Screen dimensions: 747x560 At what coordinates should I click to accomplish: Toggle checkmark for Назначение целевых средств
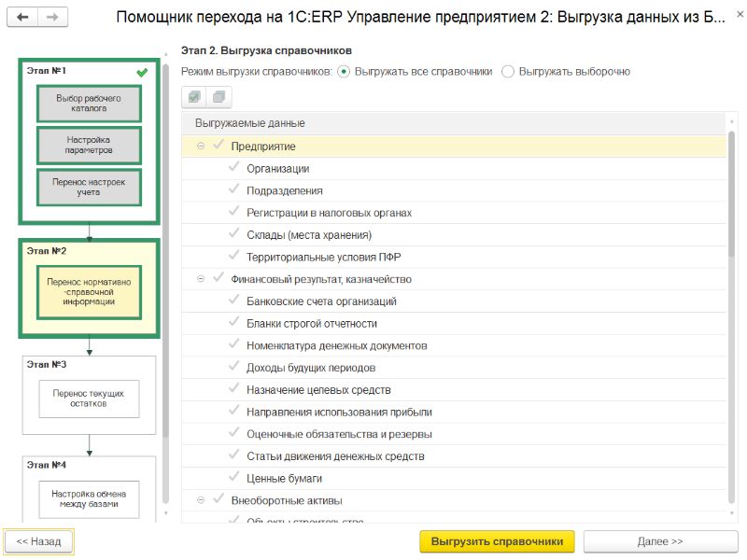(x=234, y=388)
